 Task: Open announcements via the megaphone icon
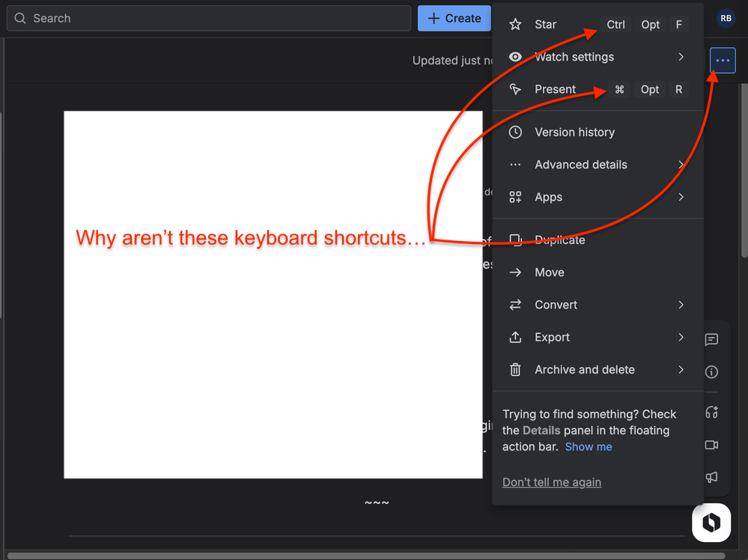point(711,478)
